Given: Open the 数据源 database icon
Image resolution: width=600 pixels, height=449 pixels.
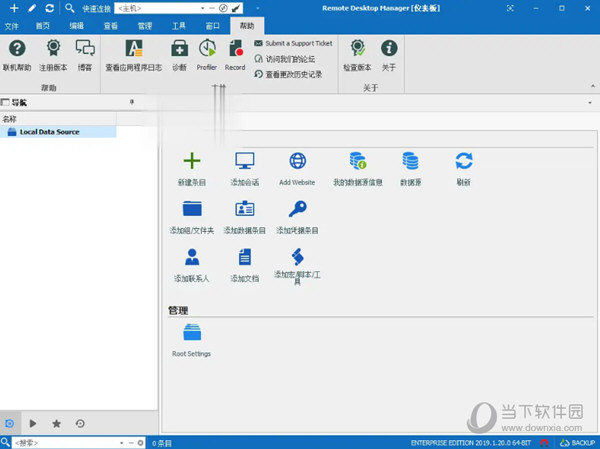Looking at the screenshot, I should click(410, 161).
